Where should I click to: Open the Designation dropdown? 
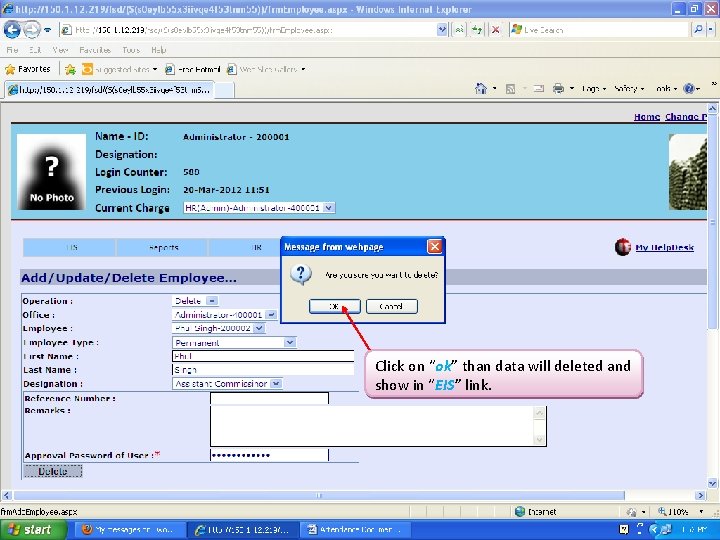tap(227, 383)
